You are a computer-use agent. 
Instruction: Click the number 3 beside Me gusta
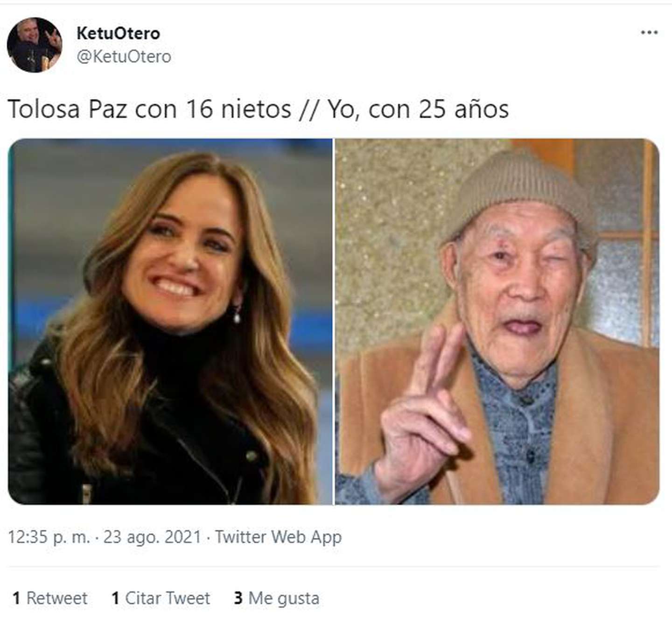[x=238, y=598]
